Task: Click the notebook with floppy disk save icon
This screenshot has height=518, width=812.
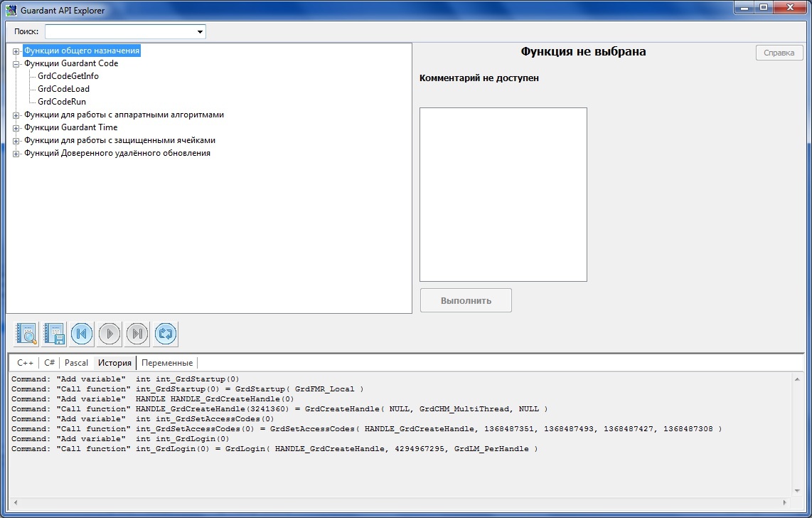Action: pyautogui.click(x=55, y=334)
